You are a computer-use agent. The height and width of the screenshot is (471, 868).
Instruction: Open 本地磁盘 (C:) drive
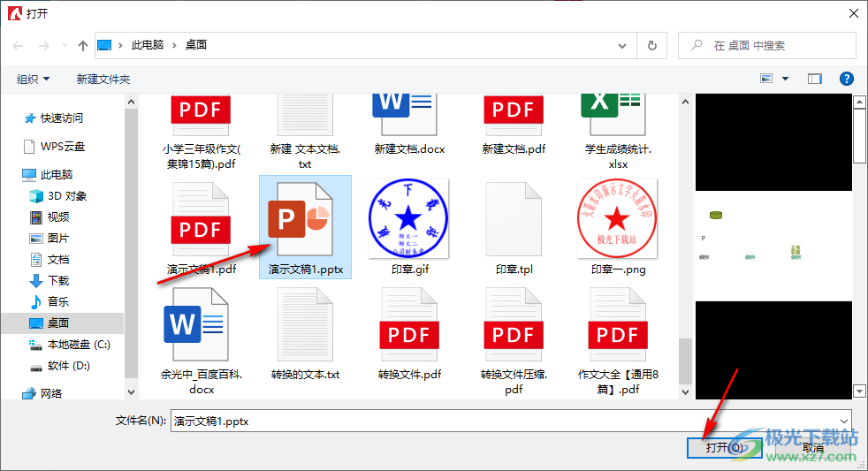pos(70,345)
